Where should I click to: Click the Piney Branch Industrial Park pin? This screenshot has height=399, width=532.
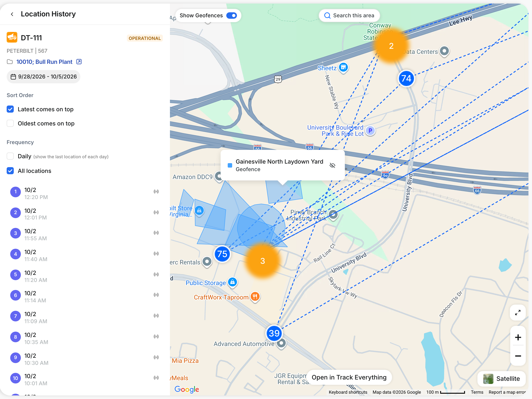(x=333, y=214)
